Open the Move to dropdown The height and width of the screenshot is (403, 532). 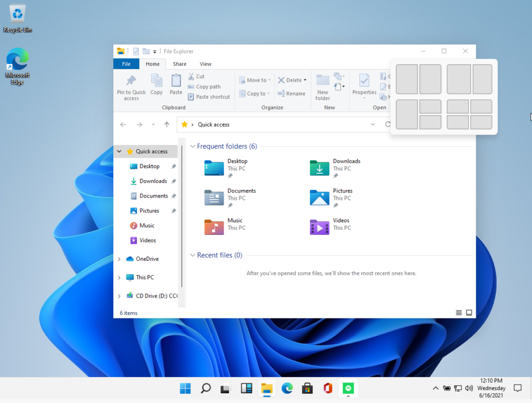(x=255, y=79)
